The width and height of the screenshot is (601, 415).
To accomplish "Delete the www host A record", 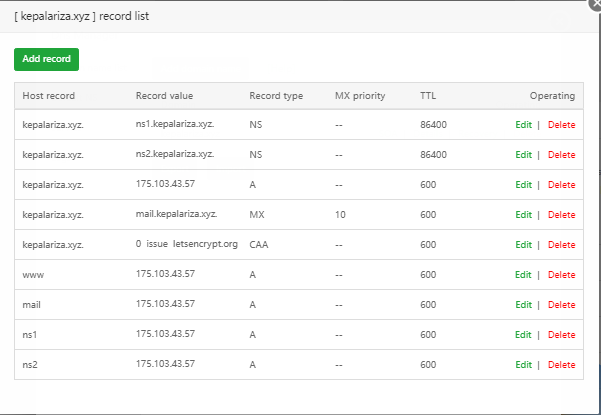I will pos(561,275).
